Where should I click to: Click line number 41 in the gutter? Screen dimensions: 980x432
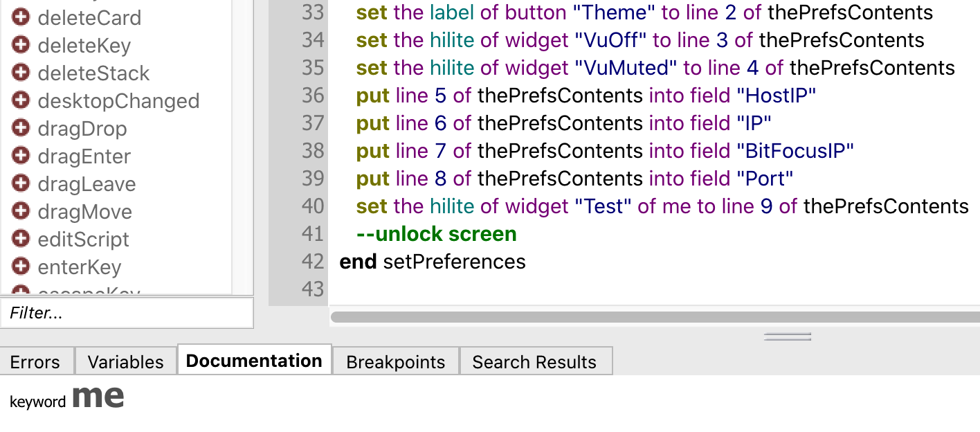coord(313,234)
